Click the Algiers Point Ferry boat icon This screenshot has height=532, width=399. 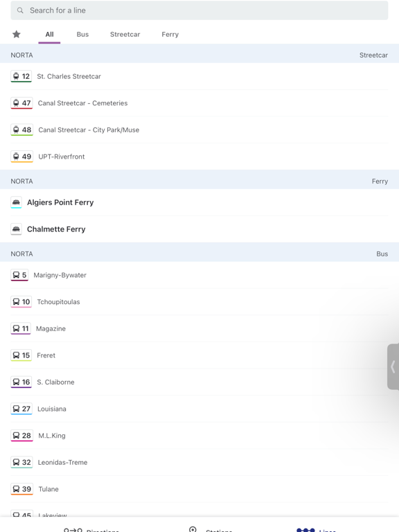tap(16, 202)
